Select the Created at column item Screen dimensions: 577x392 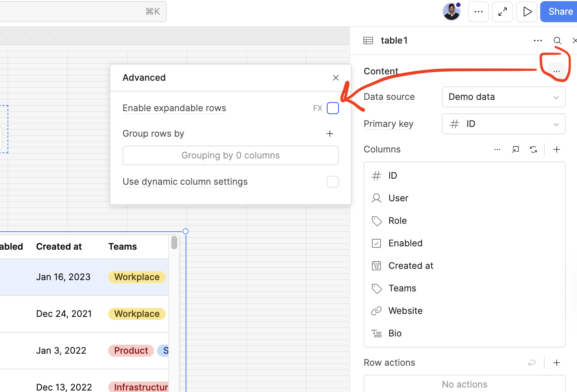(410, 266)
